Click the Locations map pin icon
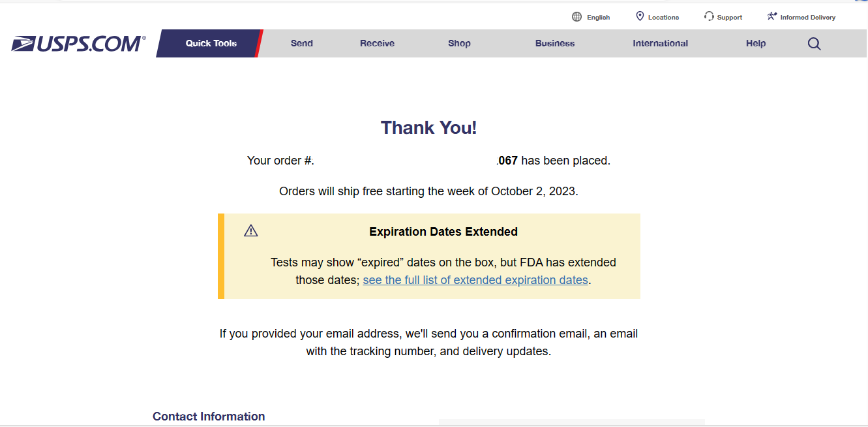 click(640, 16)
